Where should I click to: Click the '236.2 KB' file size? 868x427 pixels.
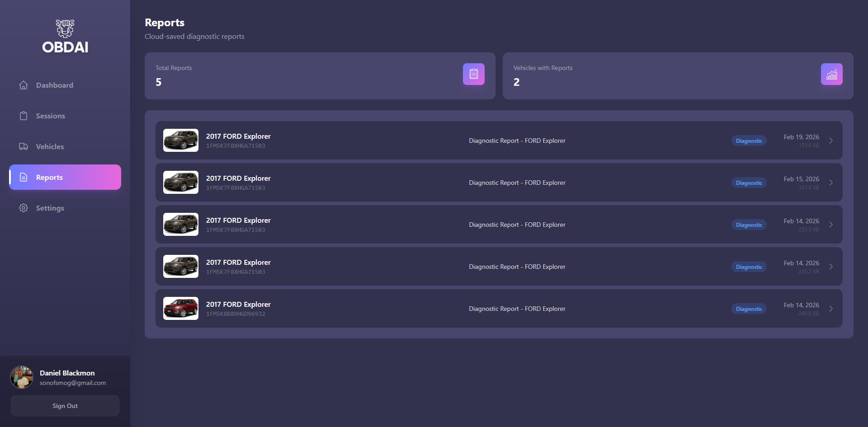click(809, 272)
